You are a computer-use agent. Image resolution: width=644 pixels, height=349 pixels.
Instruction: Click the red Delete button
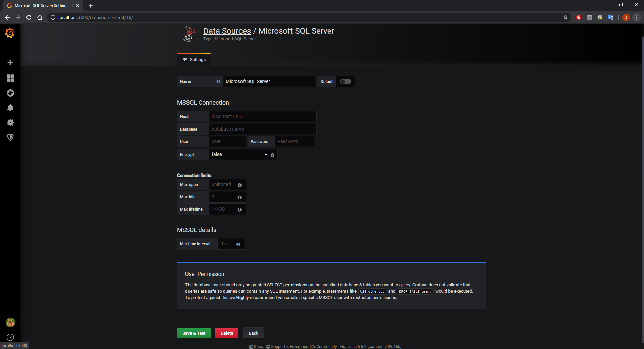click(227, 333)
